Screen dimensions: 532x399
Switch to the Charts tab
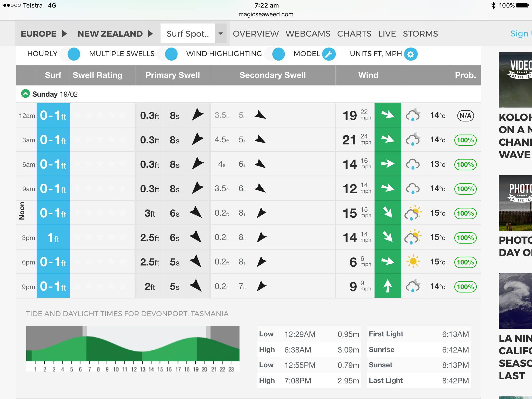click(x=354, y=34)
